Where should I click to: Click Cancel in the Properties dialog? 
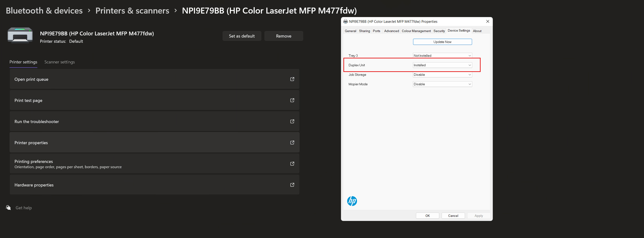453,216
